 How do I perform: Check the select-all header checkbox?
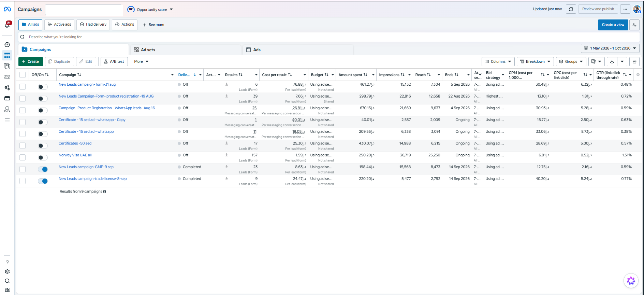(23, 75)
